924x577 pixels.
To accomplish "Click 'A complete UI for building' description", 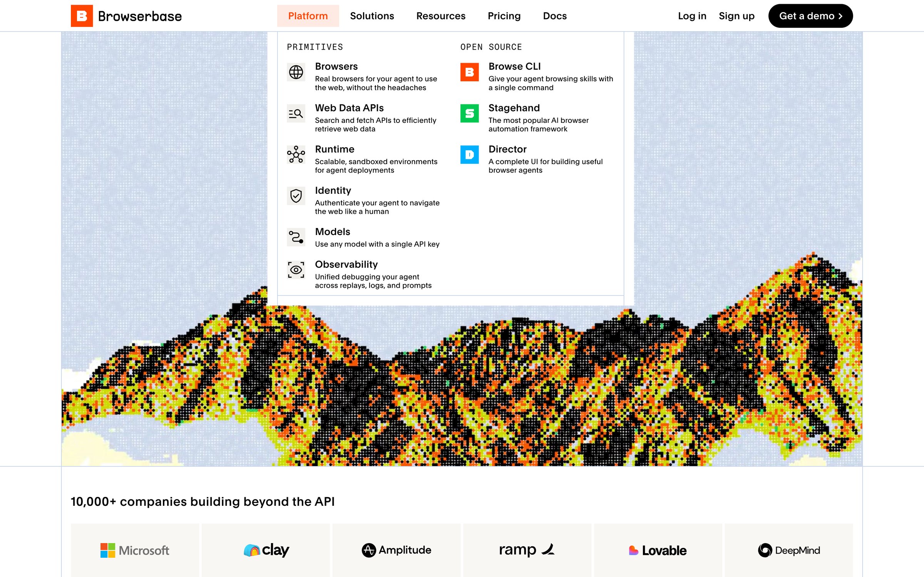I will pos(546,166).
